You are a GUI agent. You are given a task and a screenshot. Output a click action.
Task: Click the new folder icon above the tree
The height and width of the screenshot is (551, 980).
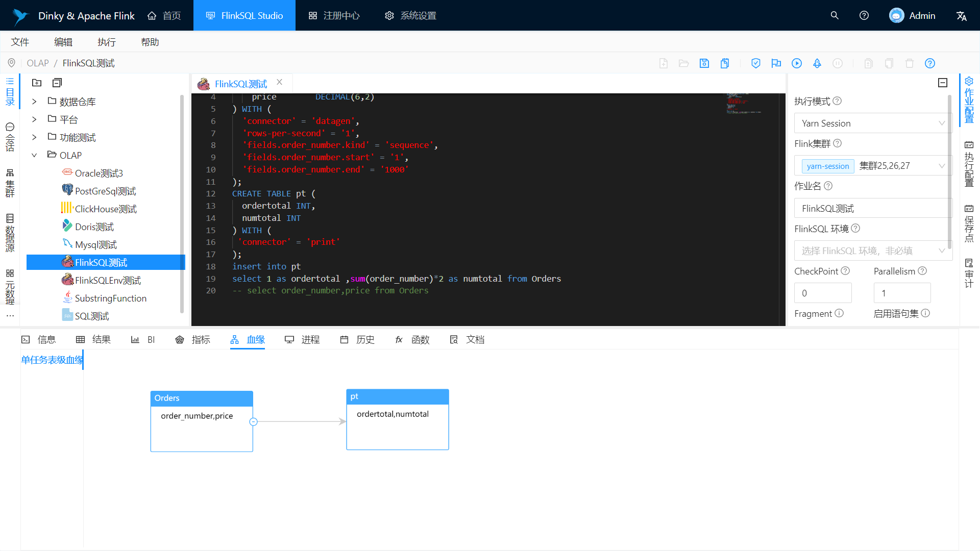point(37,83)
